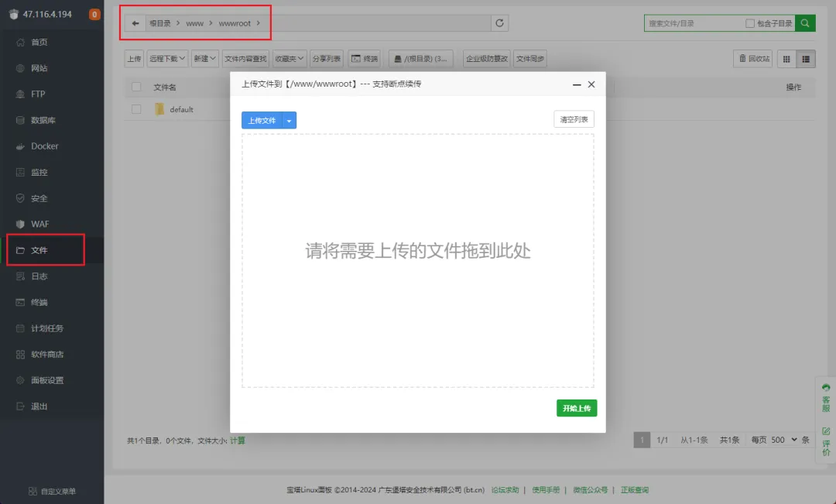The image size is (836, 504).
Task: Click the green 开始上传 button
Action: tap(577, 408)
